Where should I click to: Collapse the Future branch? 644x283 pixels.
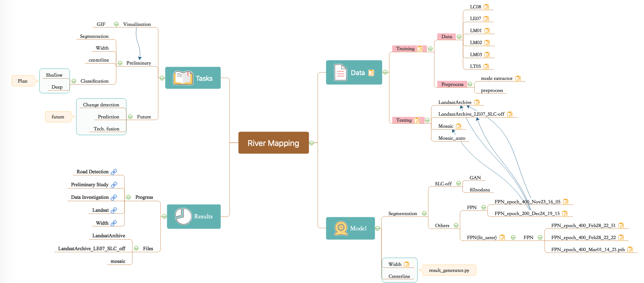coord(130,117)
